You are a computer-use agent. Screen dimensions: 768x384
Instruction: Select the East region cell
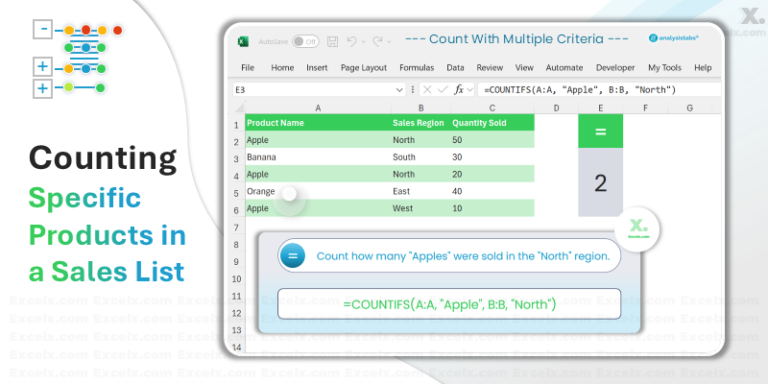[x=421, y=191]
